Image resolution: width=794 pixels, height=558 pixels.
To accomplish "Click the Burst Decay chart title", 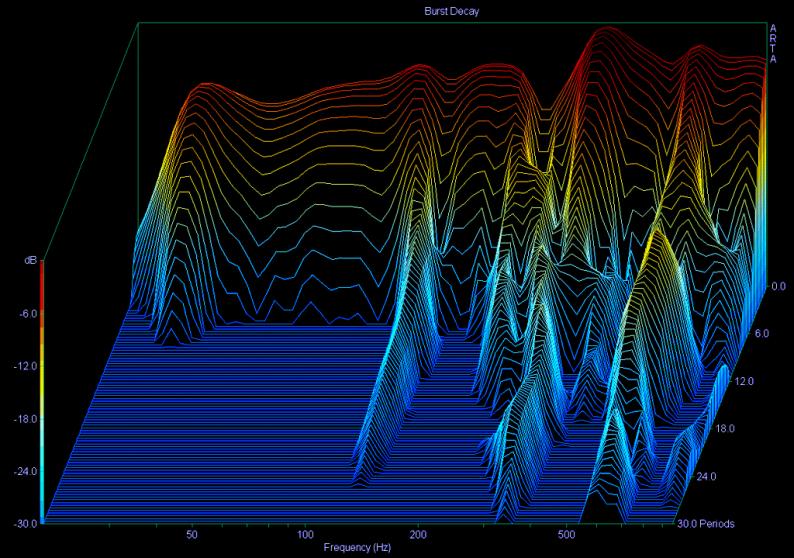I will click(396, 12).
